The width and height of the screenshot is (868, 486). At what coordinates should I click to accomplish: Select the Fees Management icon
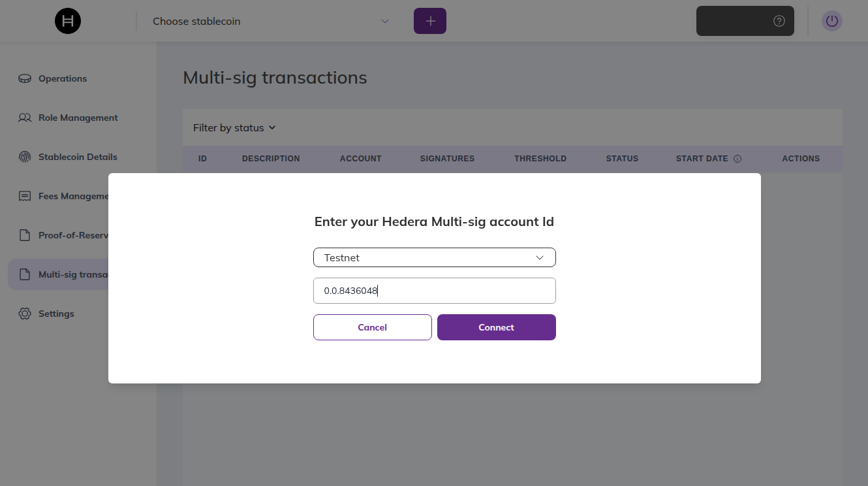click(x=24, y=196)
